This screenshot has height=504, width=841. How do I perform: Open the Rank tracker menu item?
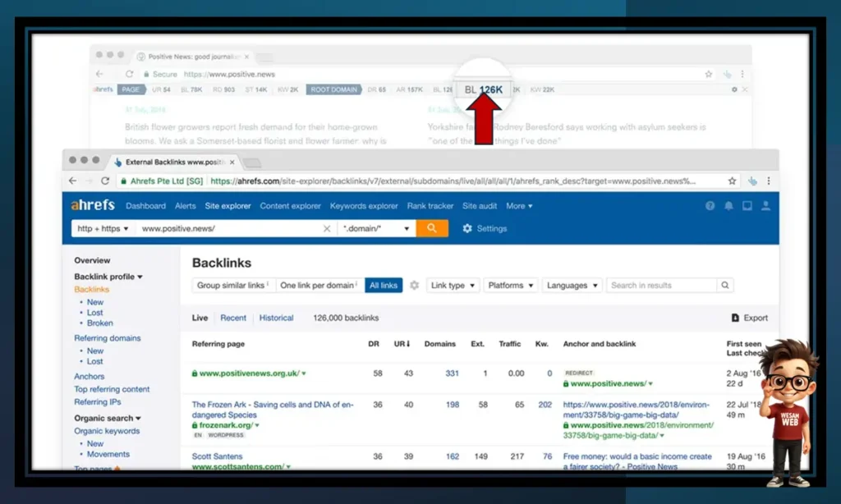coord(430,206)
